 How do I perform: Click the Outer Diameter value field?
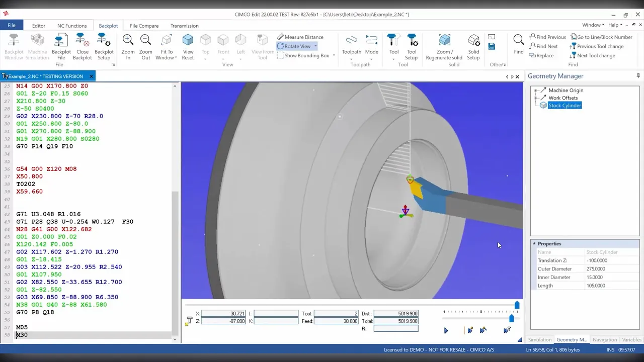pos(612,269)
